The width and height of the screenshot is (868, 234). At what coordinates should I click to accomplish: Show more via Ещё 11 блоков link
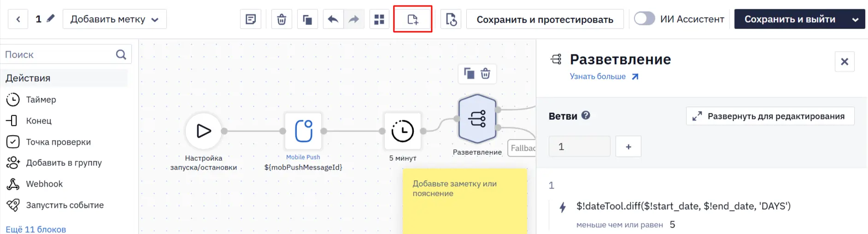coord(35,229)
